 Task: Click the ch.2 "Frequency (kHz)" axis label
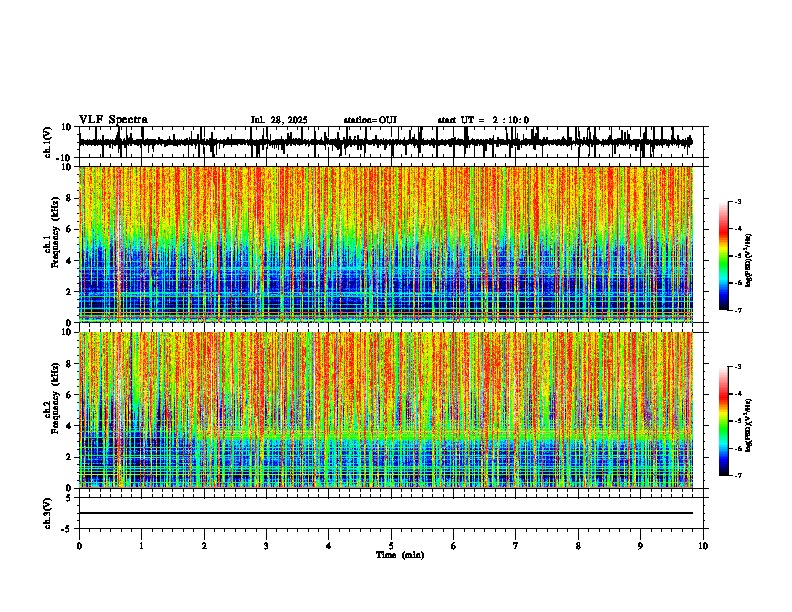55,399
